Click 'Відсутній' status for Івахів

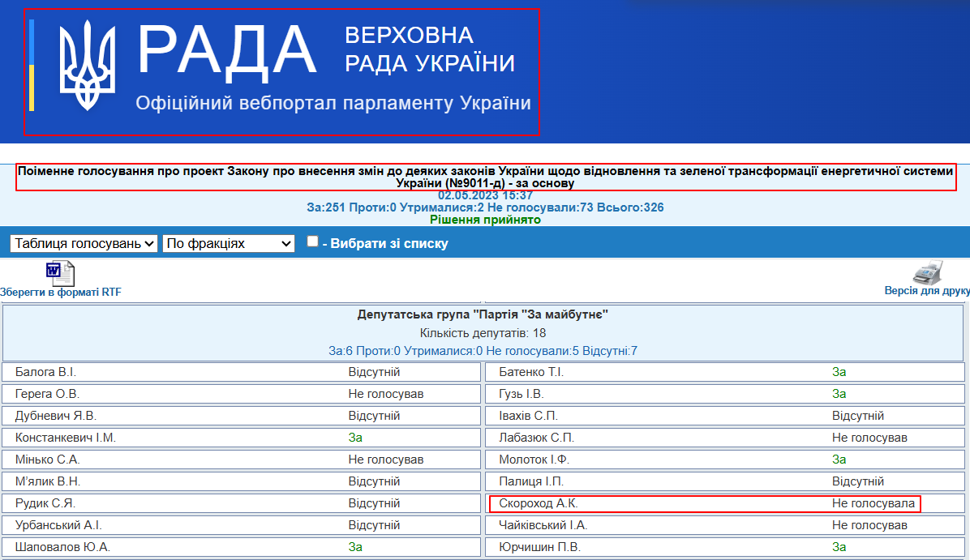click(858, 416)
